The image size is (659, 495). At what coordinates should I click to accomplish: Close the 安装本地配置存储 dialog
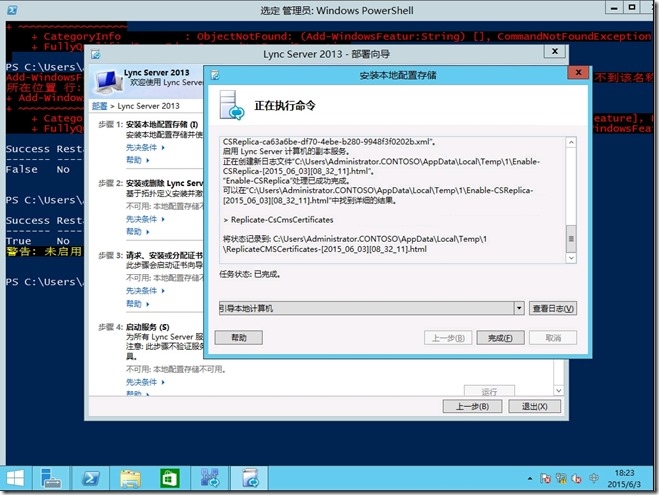pos(578,72)
